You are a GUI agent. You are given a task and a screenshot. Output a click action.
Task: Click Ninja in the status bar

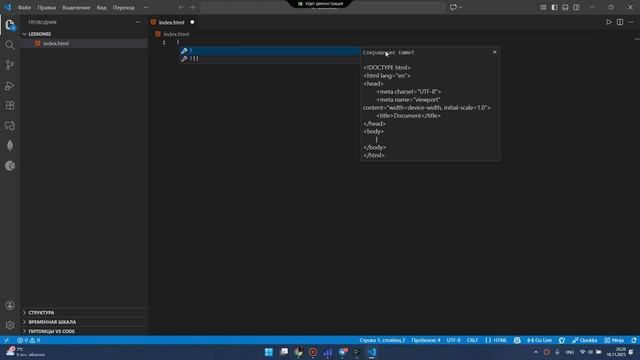click(614, 340)
